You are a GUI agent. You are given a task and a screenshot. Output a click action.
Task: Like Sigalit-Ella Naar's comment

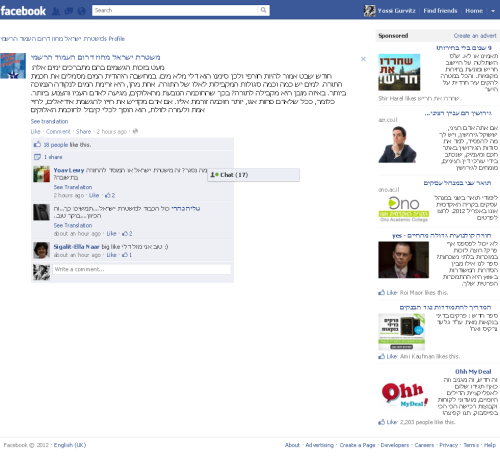tap(111, 255)
